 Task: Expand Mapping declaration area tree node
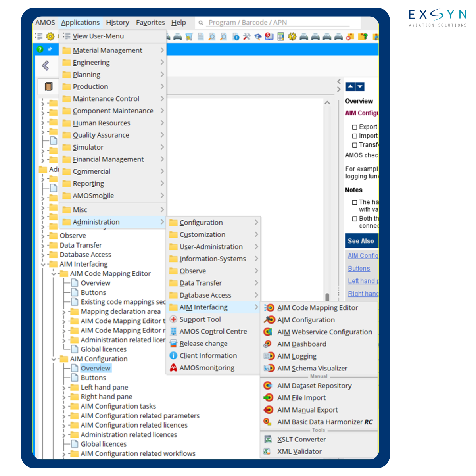(x=64, y=312)
